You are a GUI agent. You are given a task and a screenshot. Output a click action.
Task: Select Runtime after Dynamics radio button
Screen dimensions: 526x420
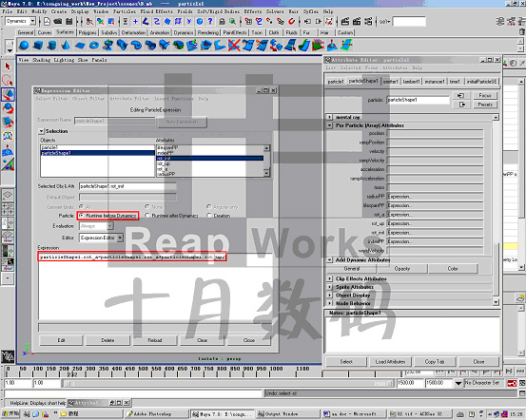(147, 216)
